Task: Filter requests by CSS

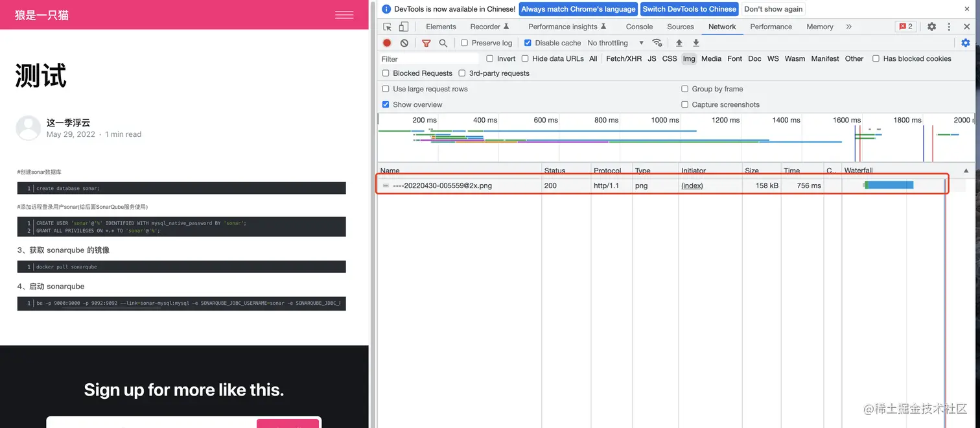Action: tap(670, 58)
